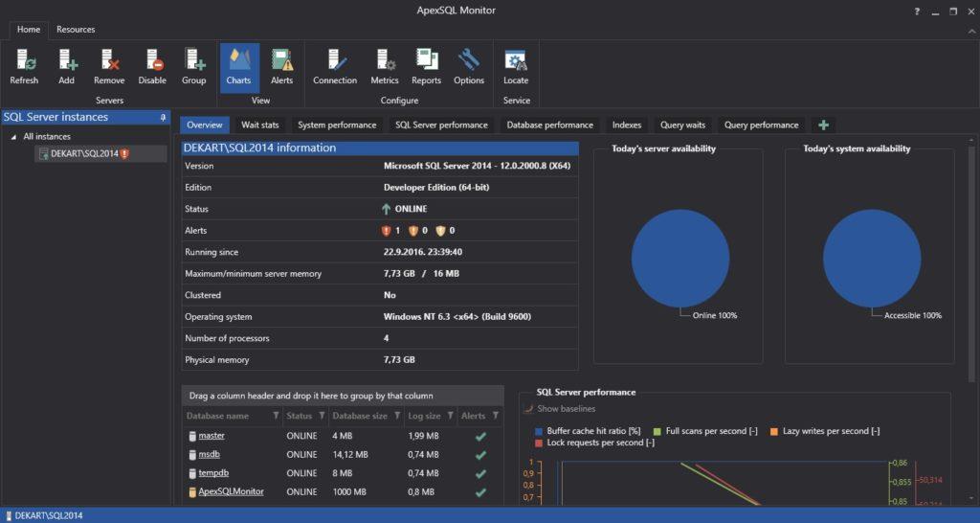Collapse the All instances tree node
This screenshot has height=523, width=980.
click(13, 136)
